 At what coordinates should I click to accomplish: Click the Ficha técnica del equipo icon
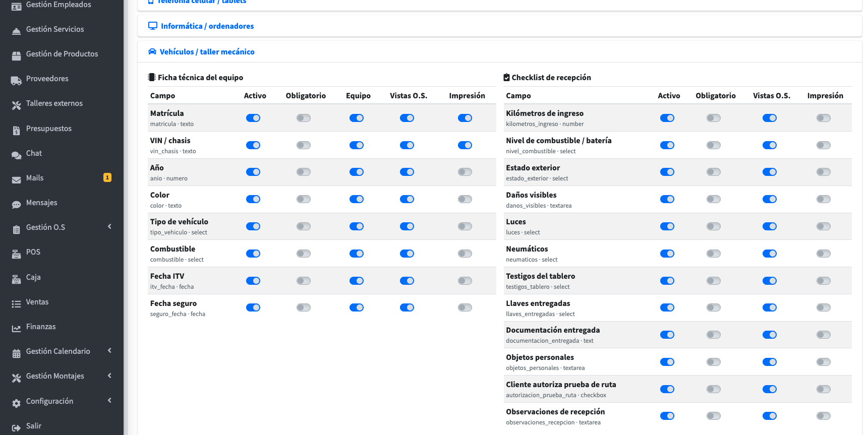[151, 77]
